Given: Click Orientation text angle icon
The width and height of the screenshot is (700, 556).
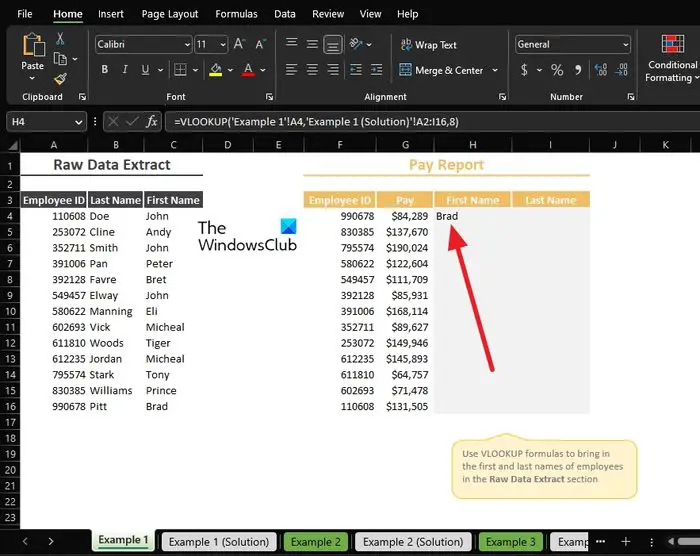Looking at the screenshot, I should point(356,44).
